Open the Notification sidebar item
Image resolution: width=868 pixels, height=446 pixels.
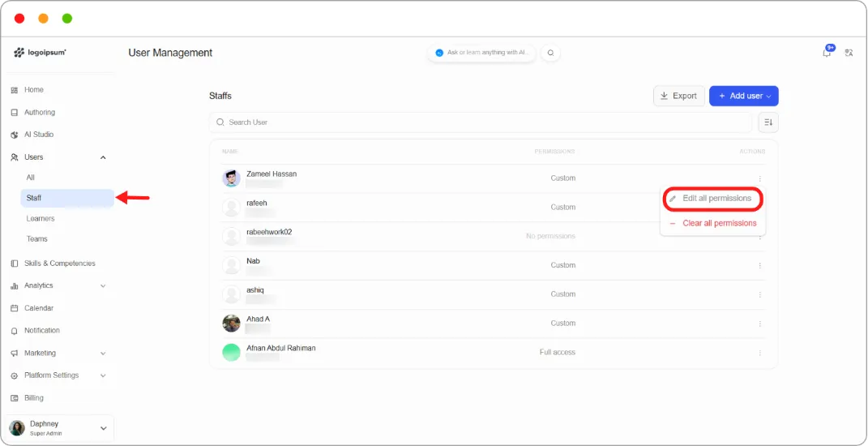pyautogui.click(x=42, y=331)
